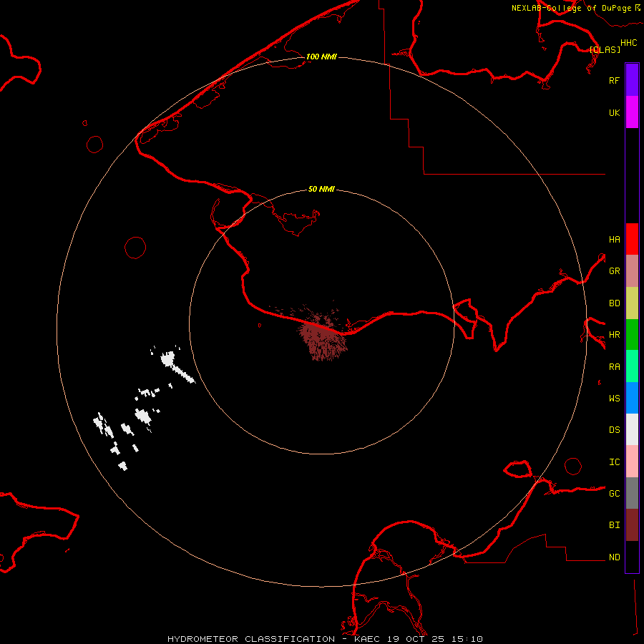The width and height of the screenshot is (644, 644).
Task: Select the DS legend label
Action: point(614,430)
